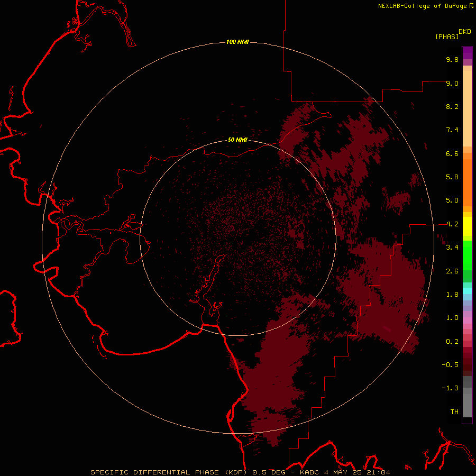Screen dimensions: 476x476
Task: Click the 4.2 value on color scale
Action: [452, 224]
